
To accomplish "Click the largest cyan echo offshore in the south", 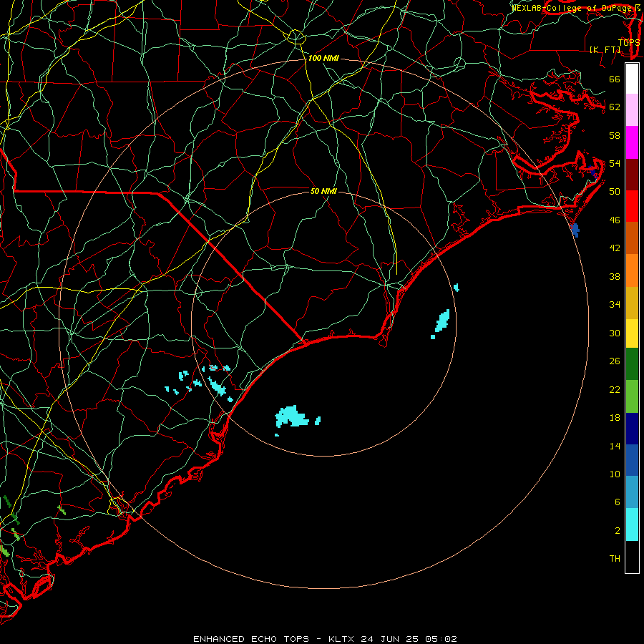I will pyautogui.click(x=291, y=416).
